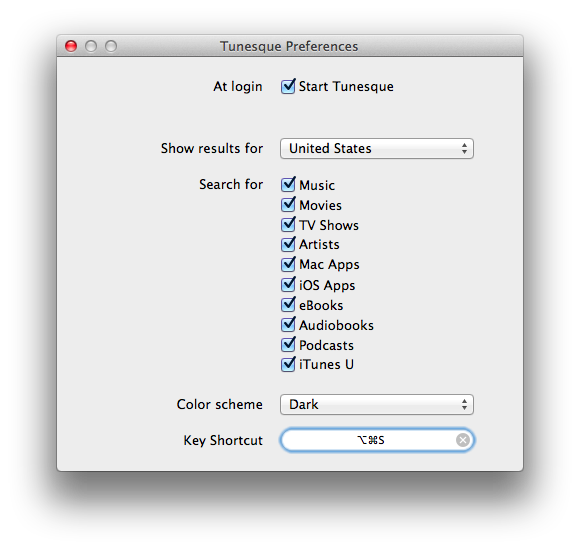
Task: Click the Key Shortcut recorder field
Action: [x=377, y=440]
